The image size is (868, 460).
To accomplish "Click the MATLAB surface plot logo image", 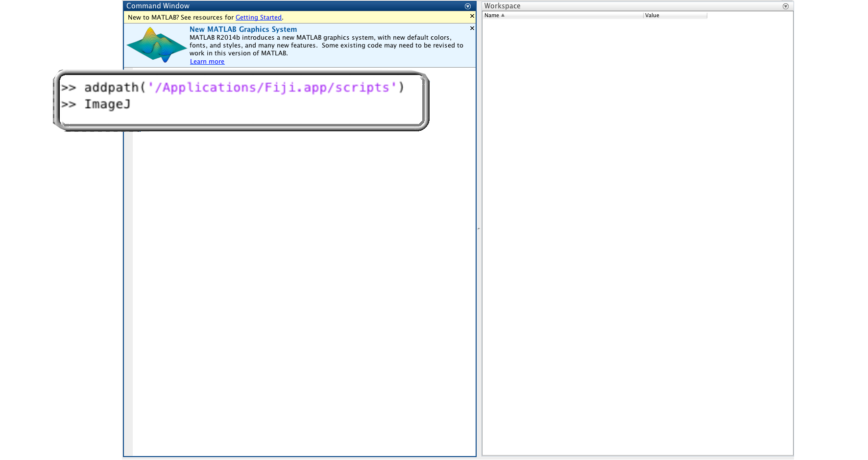I will [x=156, y=45].
